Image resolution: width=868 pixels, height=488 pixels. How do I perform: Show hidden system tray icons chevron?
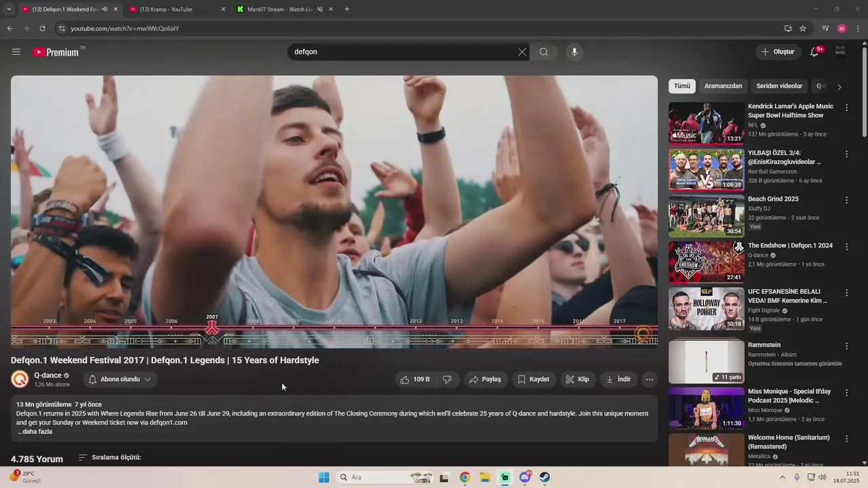(x=782, y=478)
